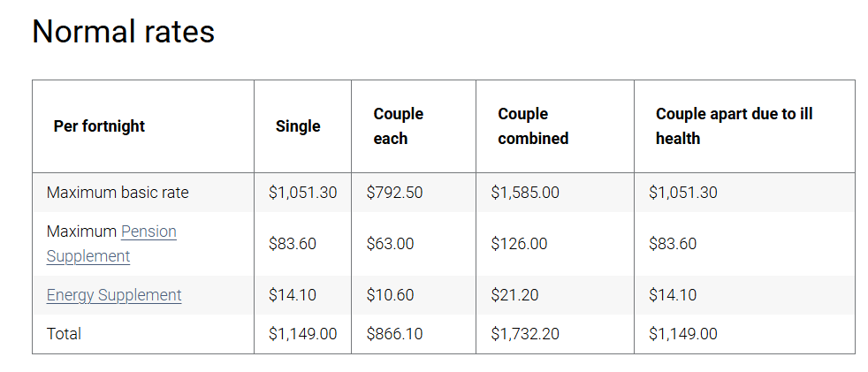The width and height of the screenshot is (868, 372).
Task: Open the Energy Supplement link
Action: click(114, 295)
